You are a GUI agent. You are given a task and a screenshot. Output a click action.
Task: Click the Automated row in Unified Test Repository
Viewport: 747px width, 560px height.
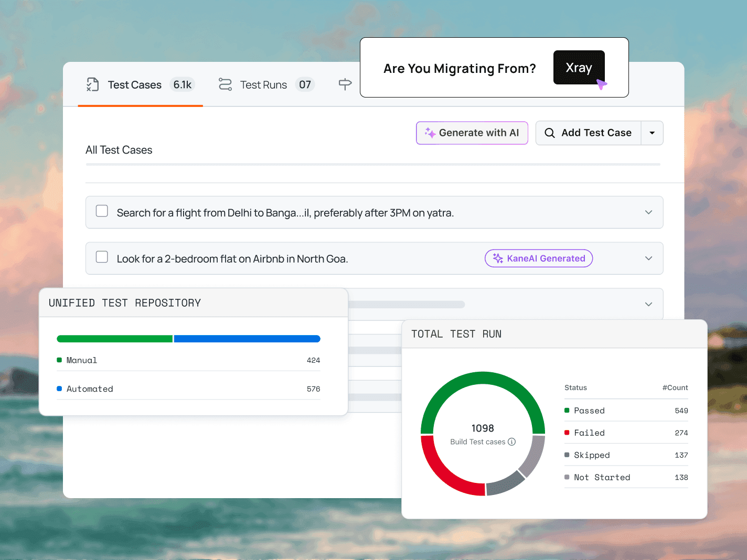pyautogui.click(x=188, y=389)
